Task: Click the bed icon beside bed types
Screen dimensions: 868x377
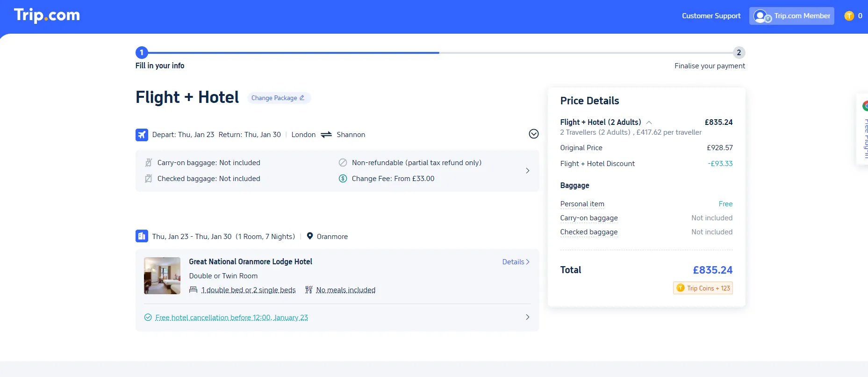Action: pos(193,290)
